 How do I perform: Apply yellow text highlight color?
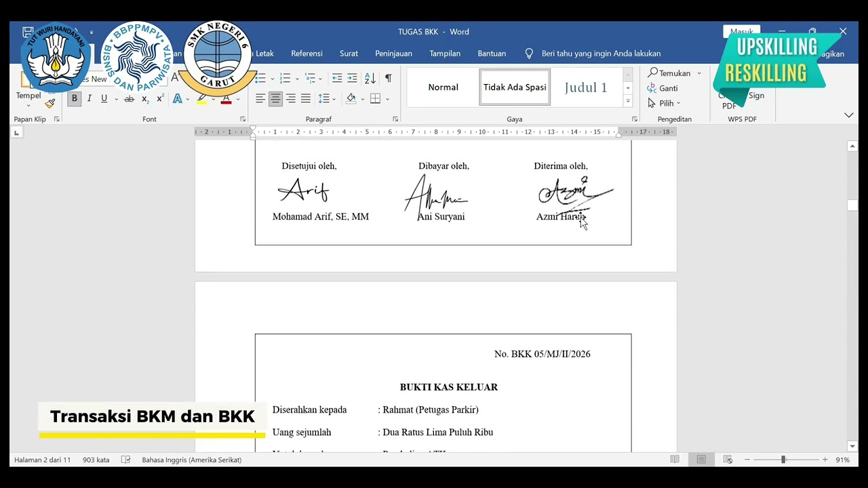point(201,99)
